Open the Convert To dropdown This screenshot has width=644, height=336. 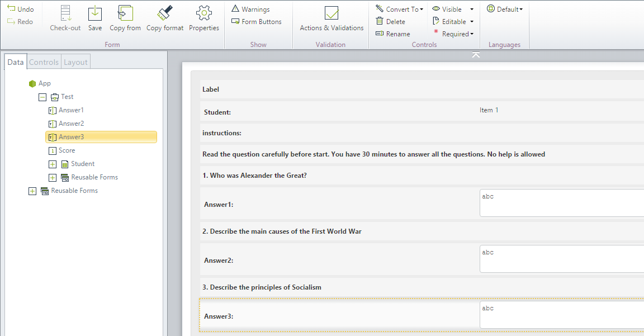click(x=399, y=9)
